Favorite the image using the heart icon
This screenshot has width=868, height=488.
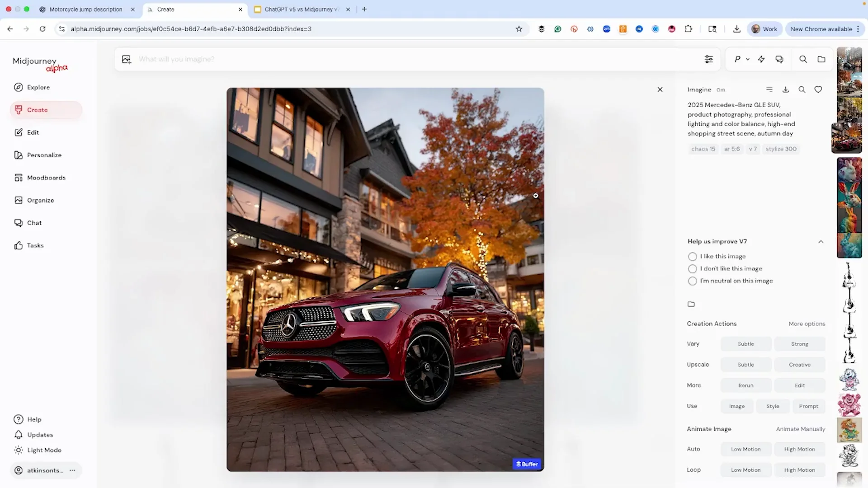point(818,89)
